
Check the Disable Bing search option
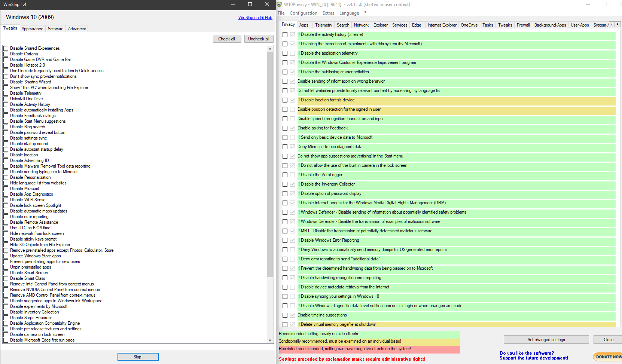click(x=6, y=127)
